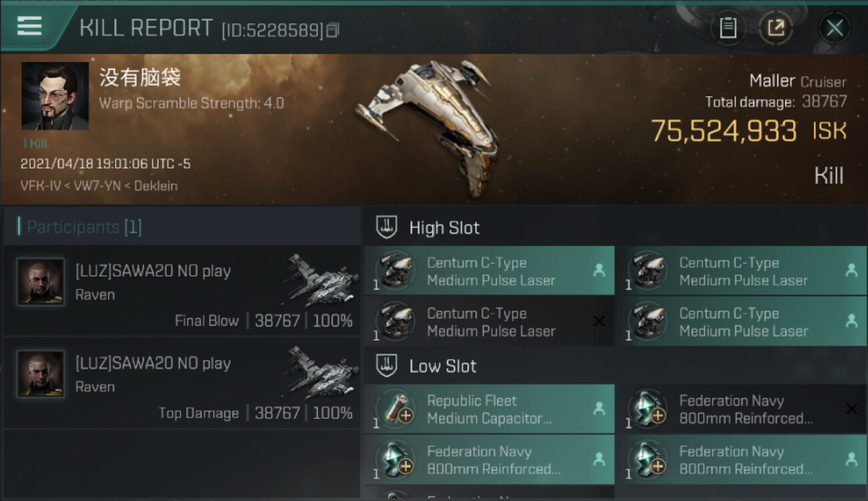Tap the Republic Fleet module's dropped-loot icon

[599, 408]
